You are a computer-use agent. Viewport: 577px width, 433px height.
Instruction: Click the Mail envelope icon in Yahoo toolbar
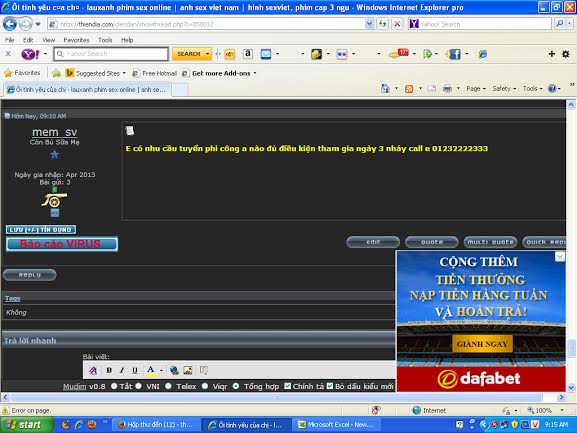(x=266, y=54)
